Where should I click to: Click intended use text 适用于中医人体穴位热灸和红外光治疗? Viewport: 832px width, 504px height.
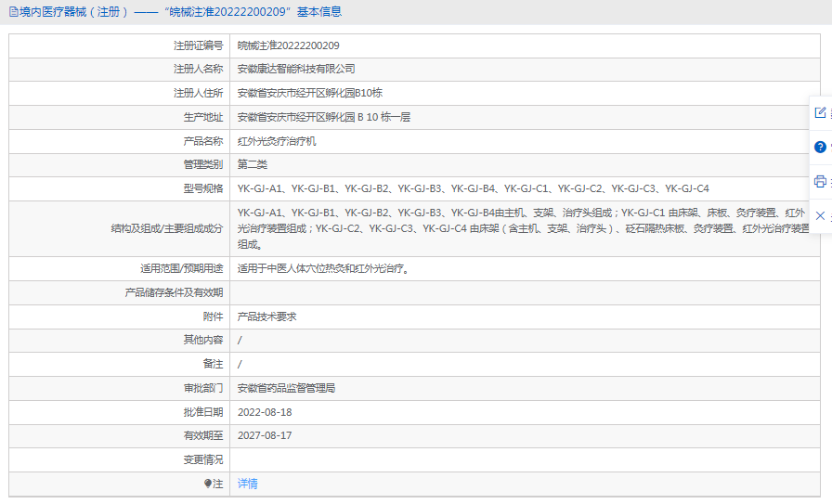coord(323,268)
